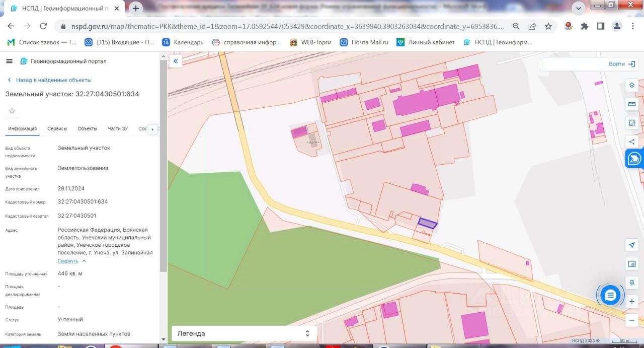Locate my position on the map
The height and width of the screenshot is (348, 644).
coord(632,245)
